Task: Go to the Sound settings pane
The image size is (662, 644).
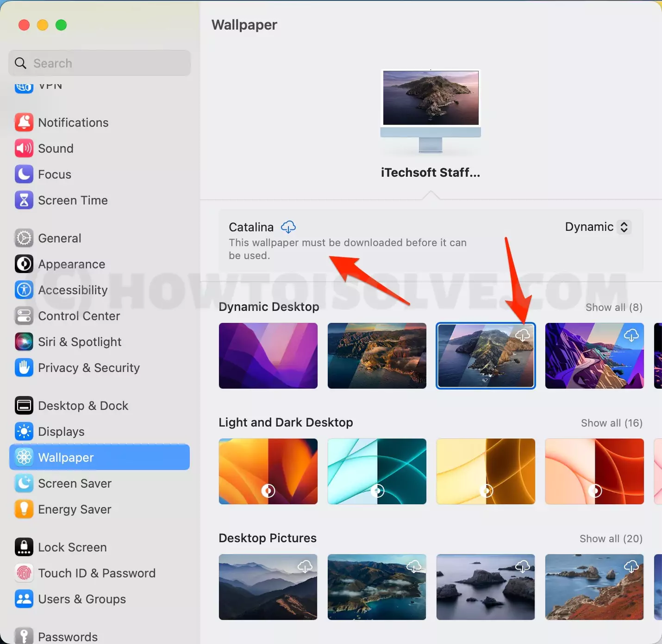Action: coord(100,149)
